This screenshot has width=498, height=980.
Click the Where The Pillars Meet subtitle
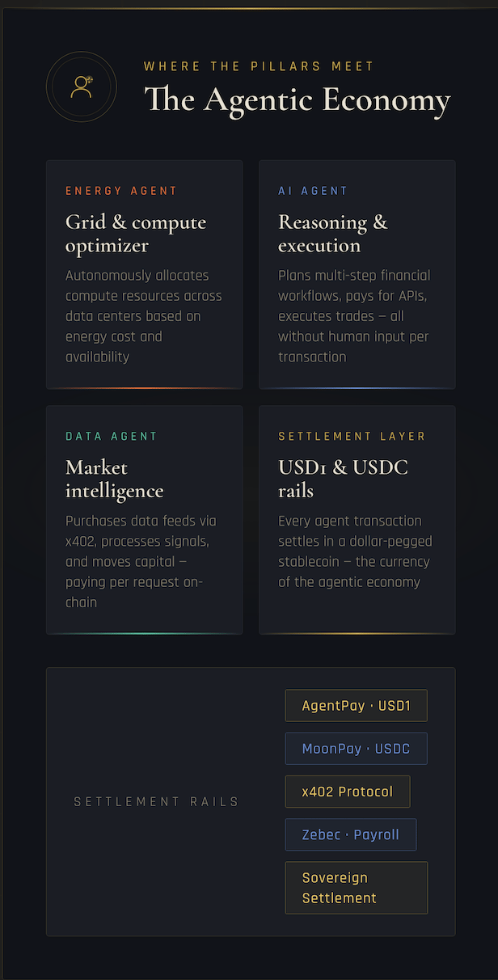click(260, 66)
